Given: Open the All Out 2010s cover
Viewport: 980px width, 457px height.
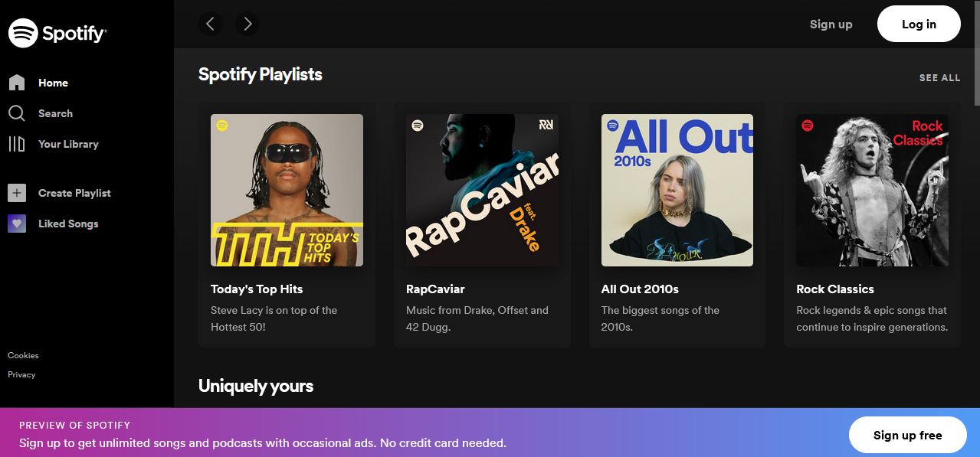Looking at the screenshot, I should point(677,190).
